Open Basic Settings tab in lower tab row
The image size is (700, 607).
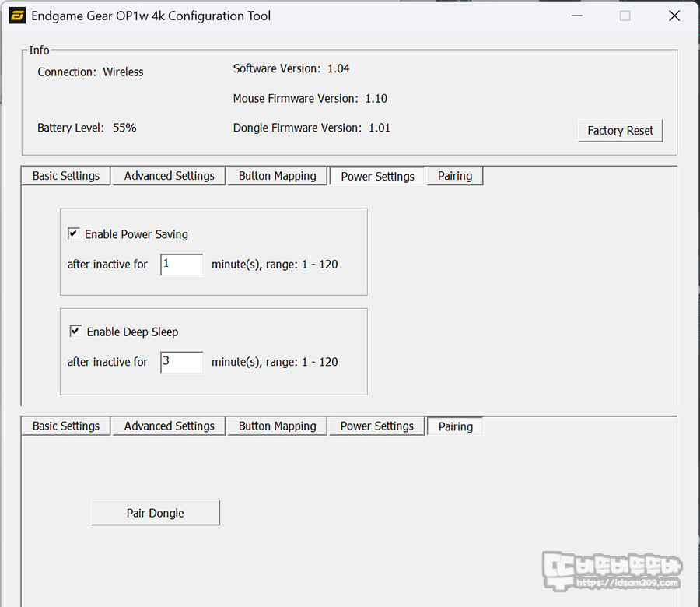65,426
